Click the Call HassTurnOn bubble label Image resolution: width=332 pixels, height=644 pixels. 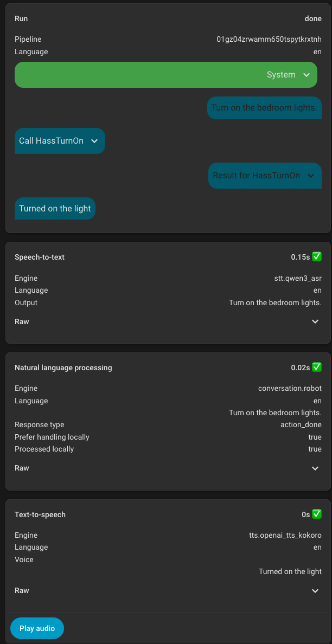(51, 141)
